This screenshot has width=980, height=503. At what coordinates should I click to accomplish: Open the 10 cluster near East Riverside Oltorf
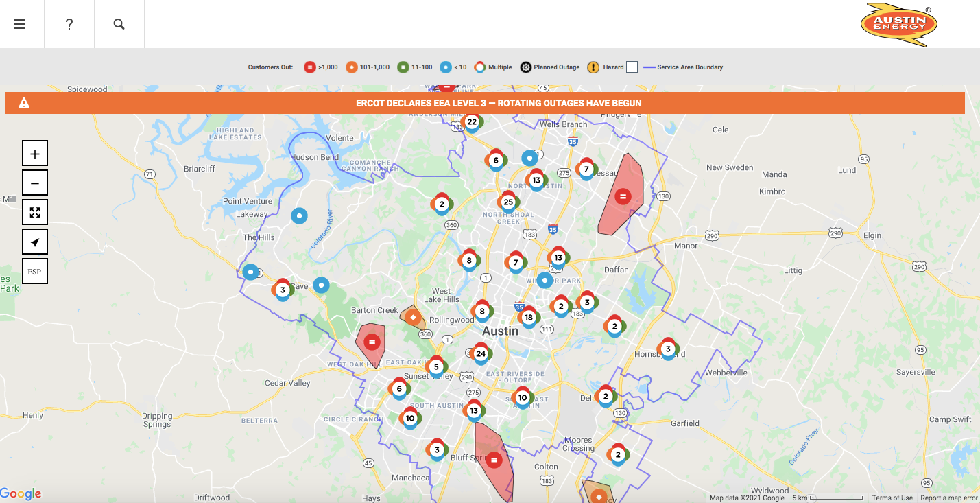pos(523,398)
